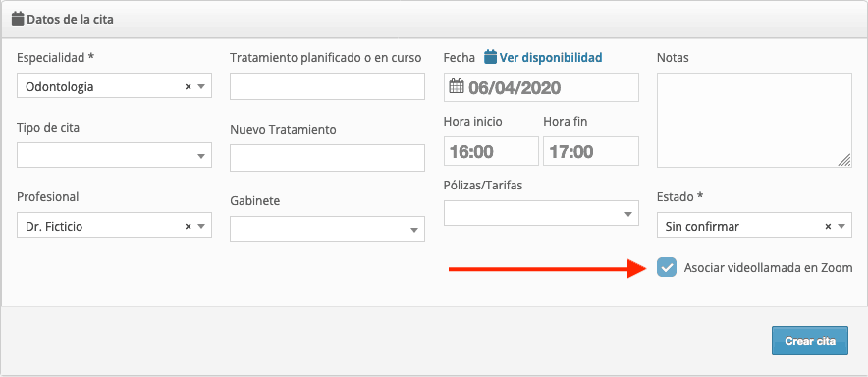
Task: Open the Ver disponibilidad link
Action: tap(551, 57)
